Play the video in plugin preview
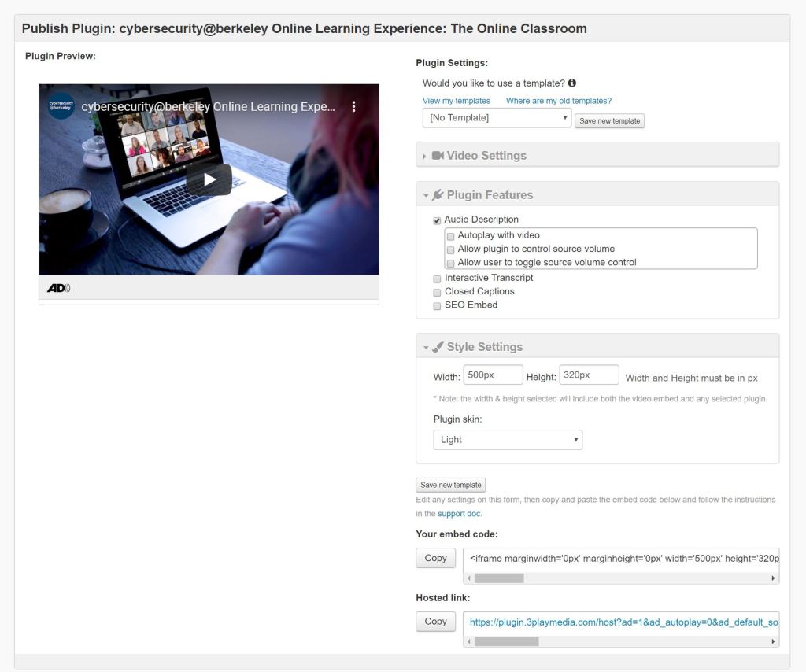Screen dimensions: 806x672 point(209,179)
